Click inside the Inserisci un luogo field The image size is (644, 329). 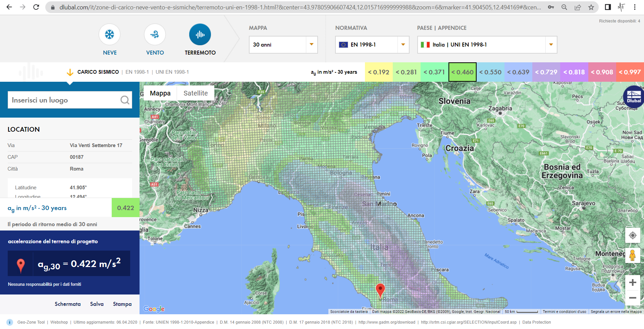pos(60,100)
